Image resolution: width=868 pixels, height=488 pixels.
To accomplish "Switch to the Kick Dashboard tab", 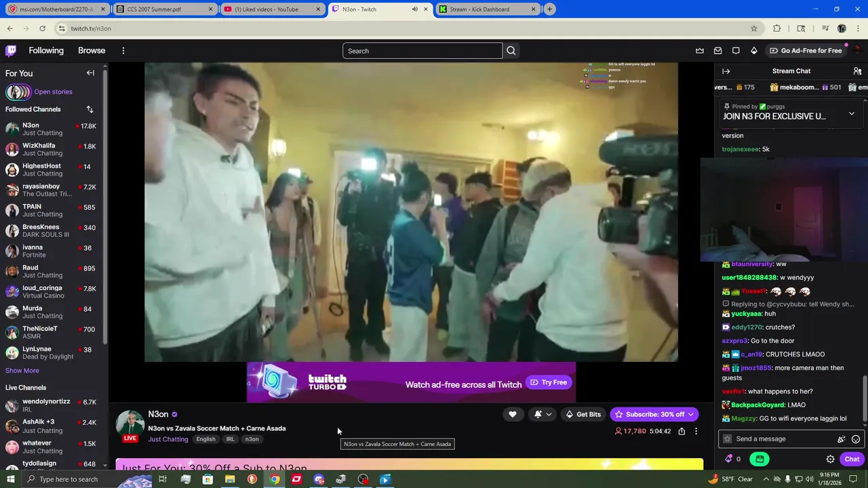I will coord(487,9).
